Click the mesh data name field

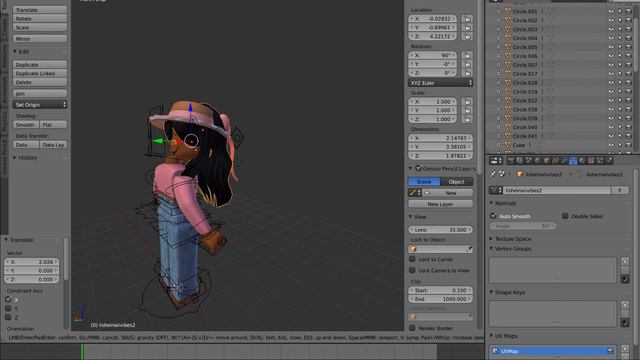pos(557,190)
